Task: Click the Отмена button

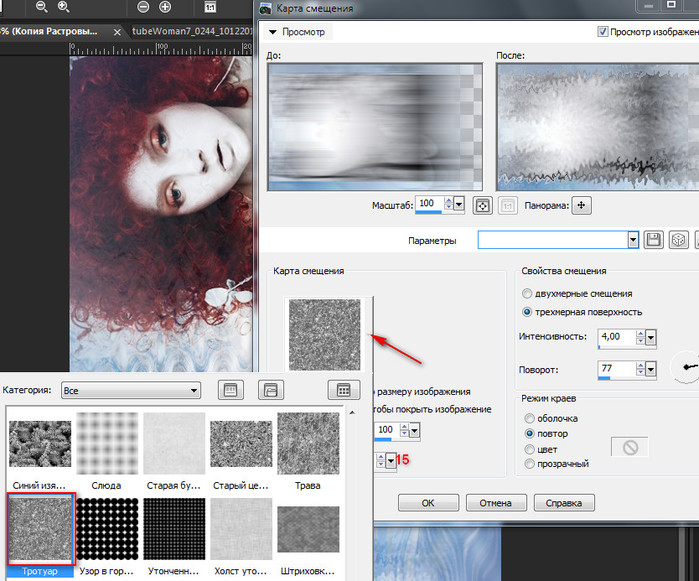Action: click(x=496, y=503)
